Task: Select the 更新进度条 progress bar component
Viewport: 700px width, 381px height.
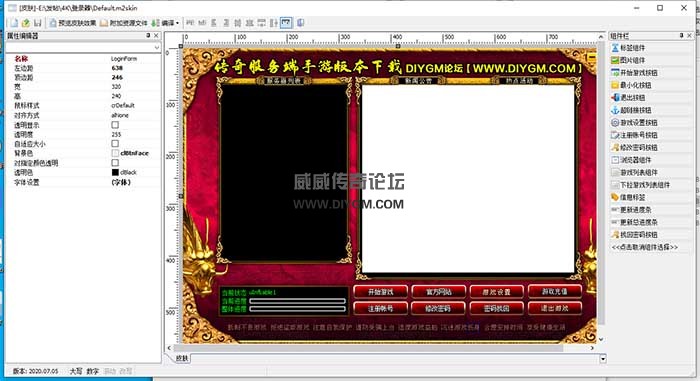Action: (x=631, y=209)
